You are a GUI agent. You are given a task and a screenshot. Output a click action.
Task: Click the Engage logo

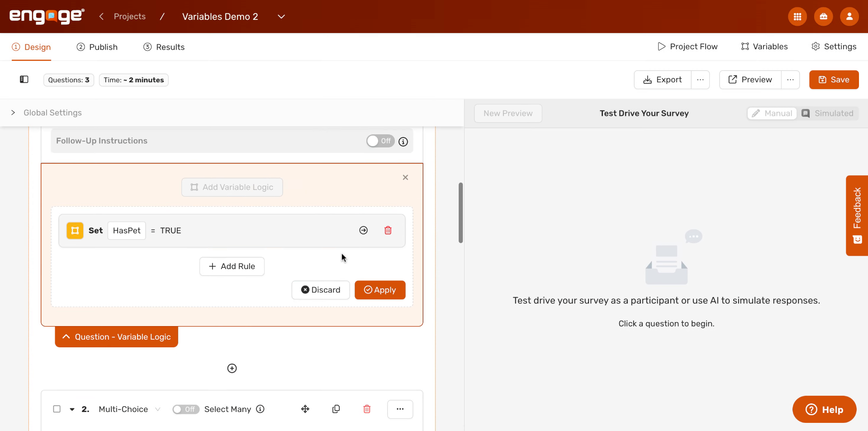(47, 16)
